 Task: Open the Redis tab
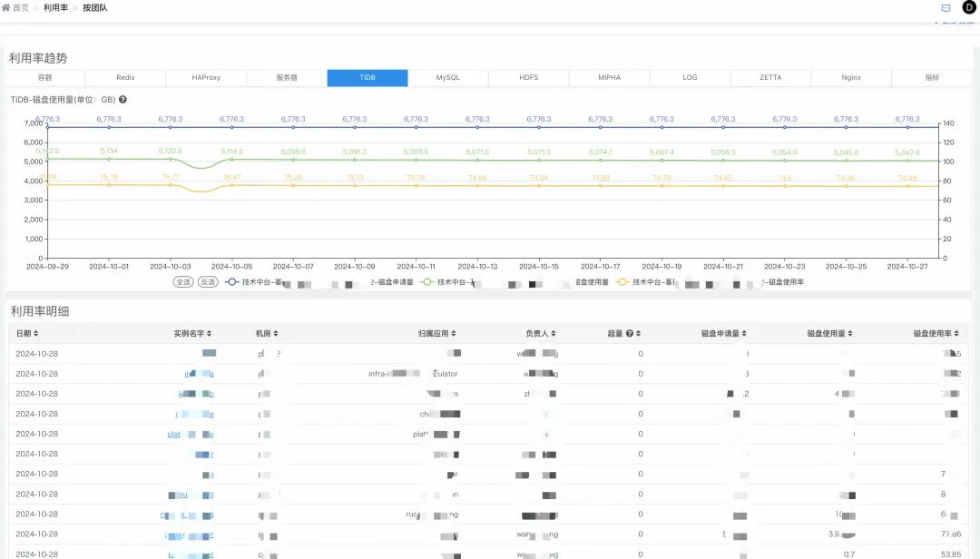point(125,77)
